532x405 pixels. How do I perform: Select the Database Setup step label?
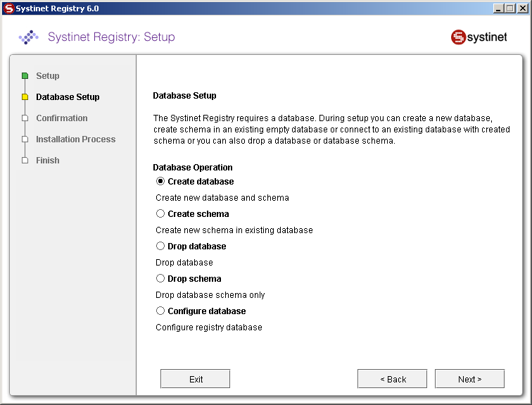coord(68,96)
